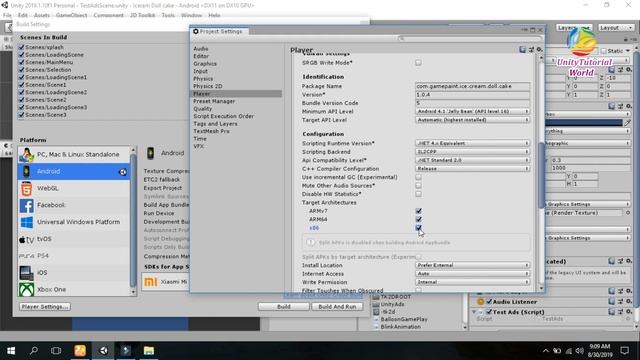Select Script Execution Order category
This screenshot has height=360, width=640.
[224, 116]
